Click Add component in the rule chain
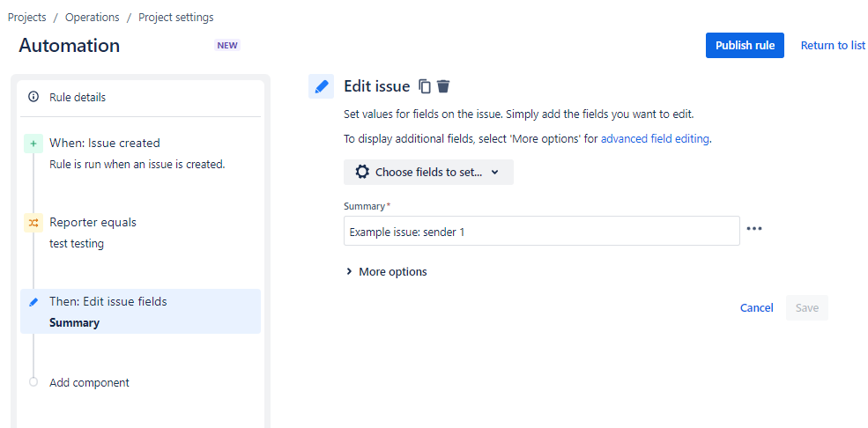Viewport: 868px width, 428px height. point(89,383)
